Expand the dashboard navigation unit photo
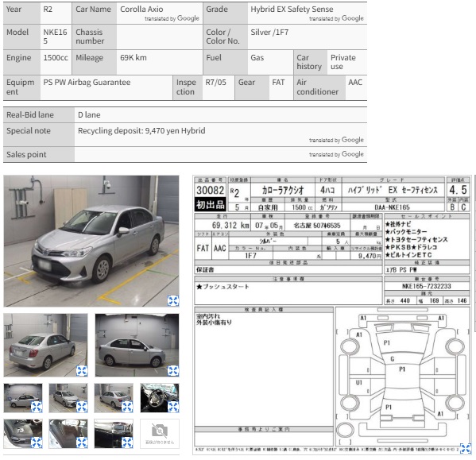This screenshot has height=460, width=476. pos(127,443)
